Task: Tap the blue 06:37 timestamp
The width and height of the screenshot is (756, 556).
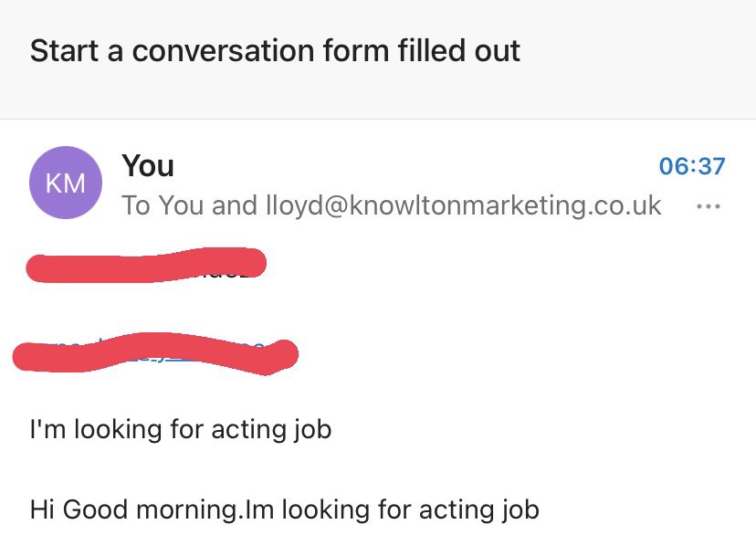Action: pos(691,166)
